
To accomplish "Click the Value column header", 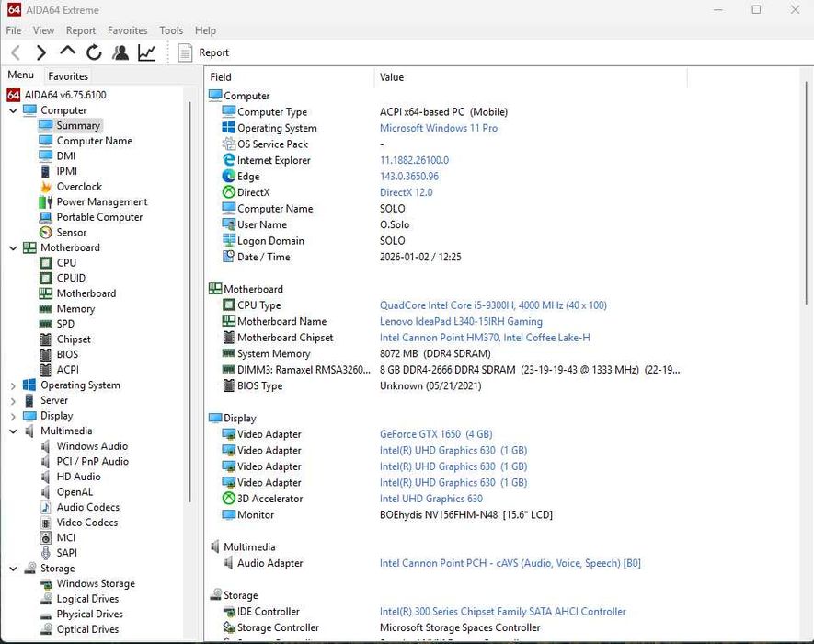I will click(531, 77).
